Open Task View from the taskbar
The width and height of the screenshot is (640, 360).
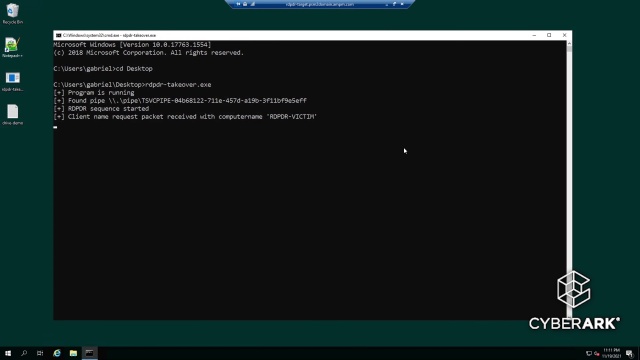click(x=40, y=353)
